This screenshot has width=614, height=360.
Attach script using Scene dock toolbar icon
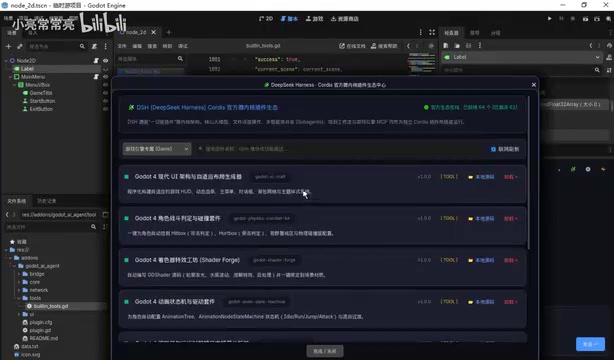click(x=94, y=46)
